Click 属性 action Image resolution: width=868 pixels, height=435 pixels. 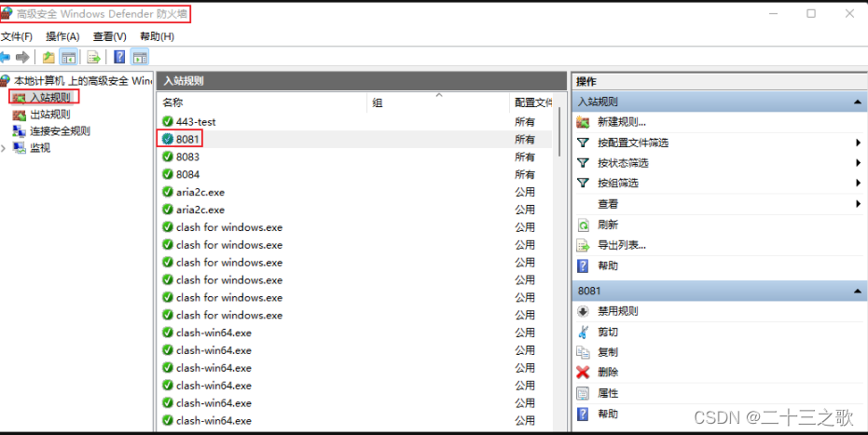point(608,393)
